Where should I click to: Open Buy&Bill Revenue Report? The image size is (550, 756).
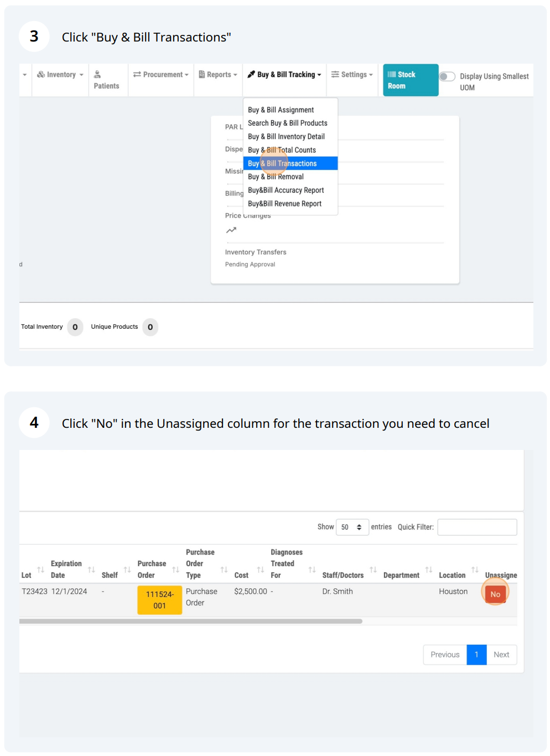pos(290,204)
